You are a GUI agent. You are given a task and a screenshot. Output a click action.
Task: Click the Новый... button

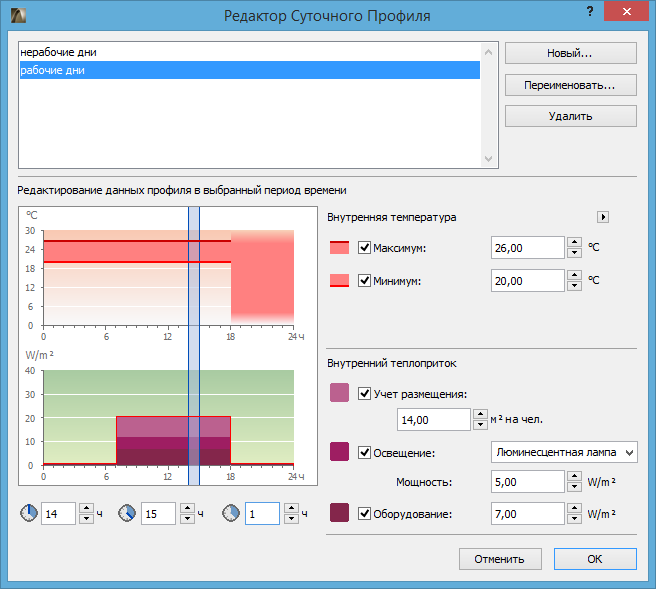point(571,53)
